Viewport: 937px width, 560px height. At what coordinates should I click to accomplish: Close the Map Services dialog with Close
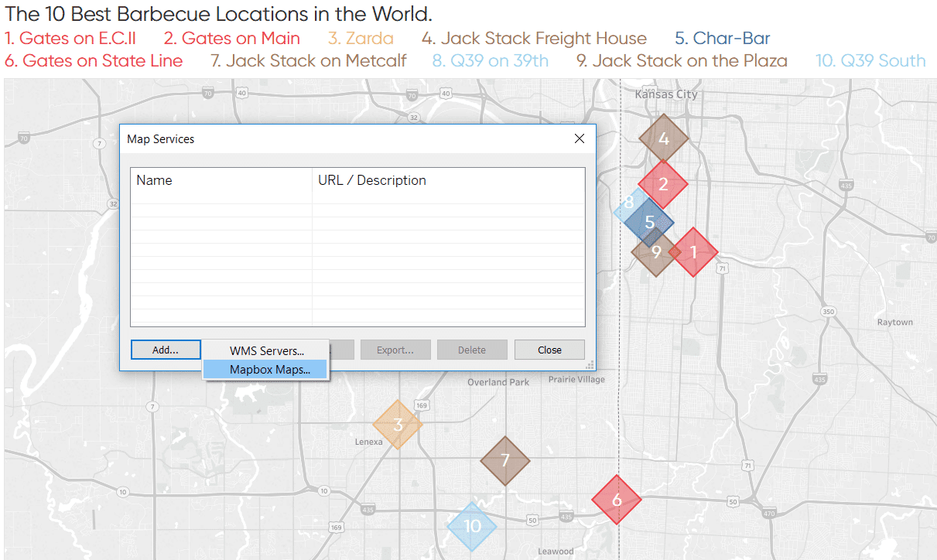point(549,350)
